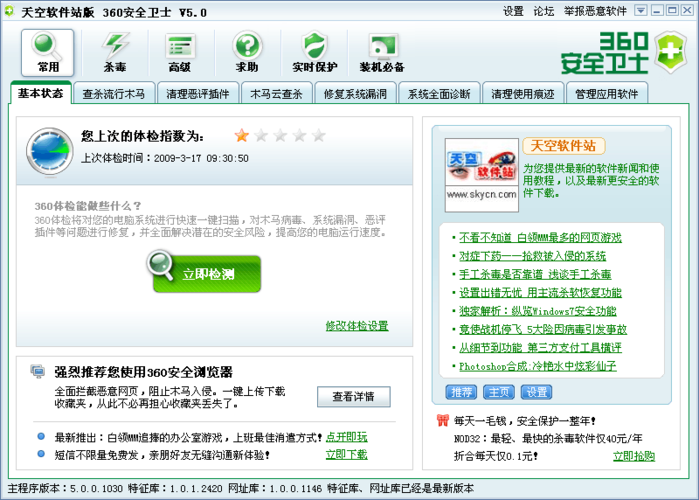Open the 实时保护 real-time protection shield
The image size is (699, 500).
[x=315, y=51]
